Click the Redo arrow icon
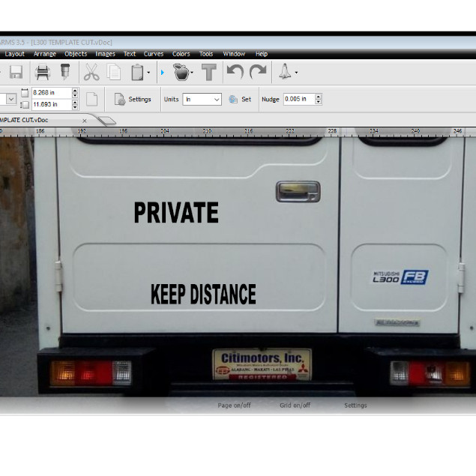Image resolution: width=476 pixels, height=476 pixels. [258, 73]
